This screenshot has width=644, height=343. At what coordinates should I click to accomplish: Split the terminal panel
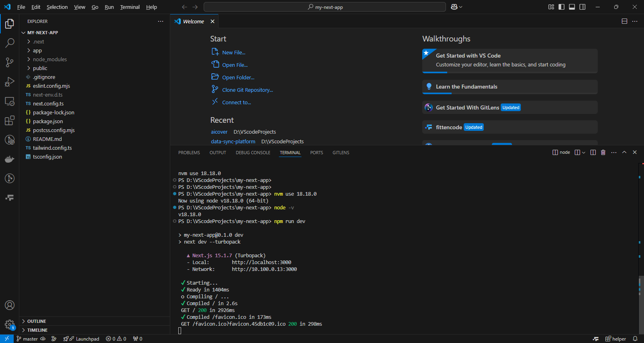pos(593,152)
